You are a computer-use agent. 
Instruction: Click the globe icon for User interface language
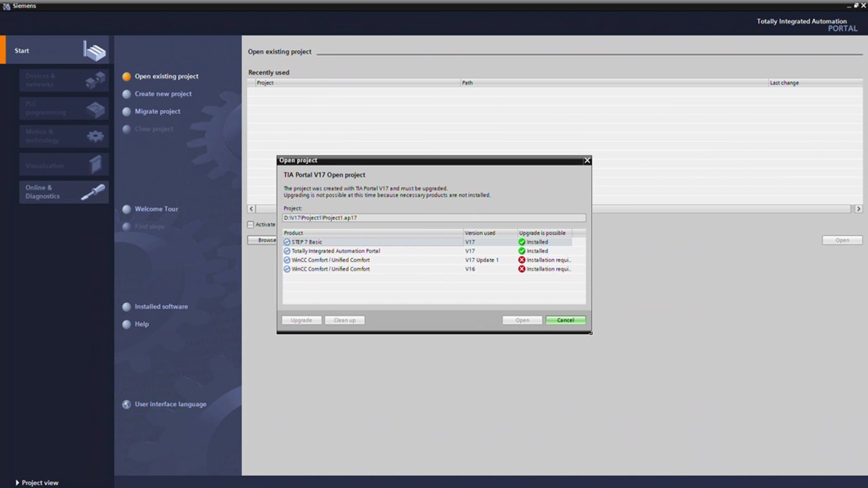coord(126,405)
